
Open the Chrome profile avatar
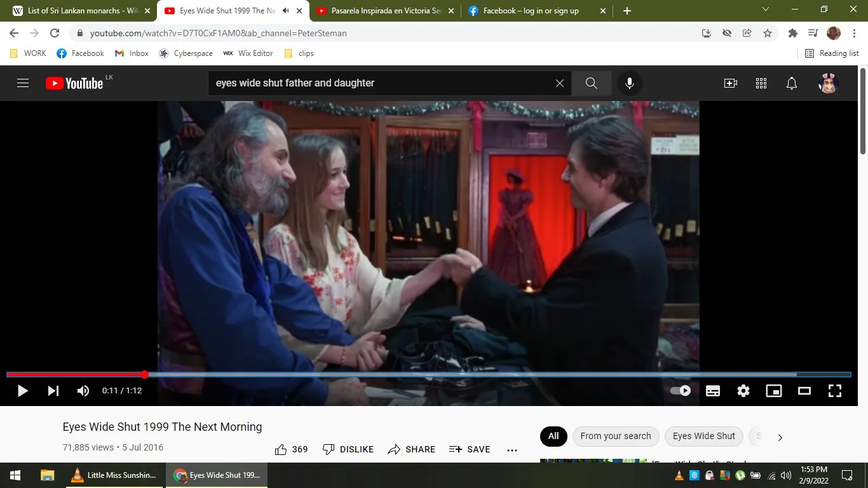834,33
